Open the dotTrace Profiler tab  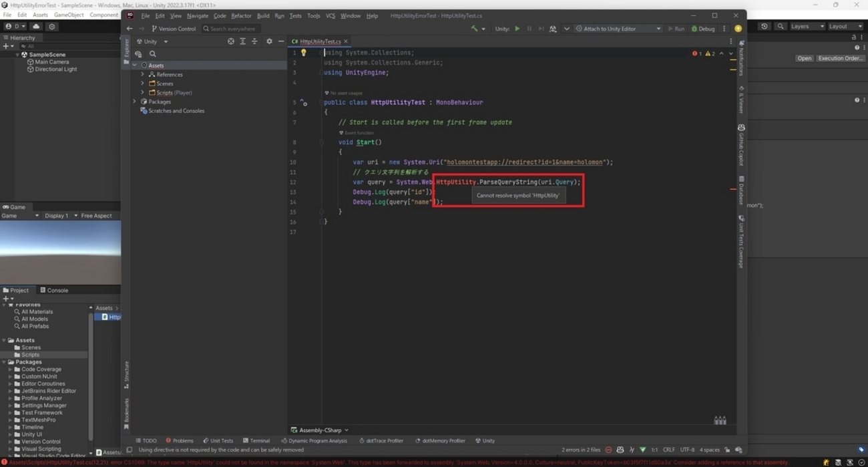381,441
